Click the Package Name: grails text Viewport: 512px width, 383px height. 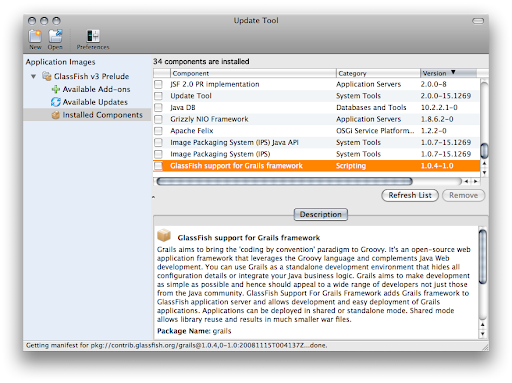point(194,331)
